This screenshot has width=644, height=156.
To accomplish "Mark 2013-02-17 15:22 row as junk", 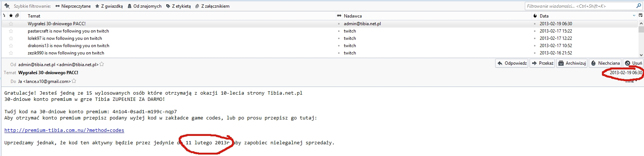I will click(x=535, y=31).
